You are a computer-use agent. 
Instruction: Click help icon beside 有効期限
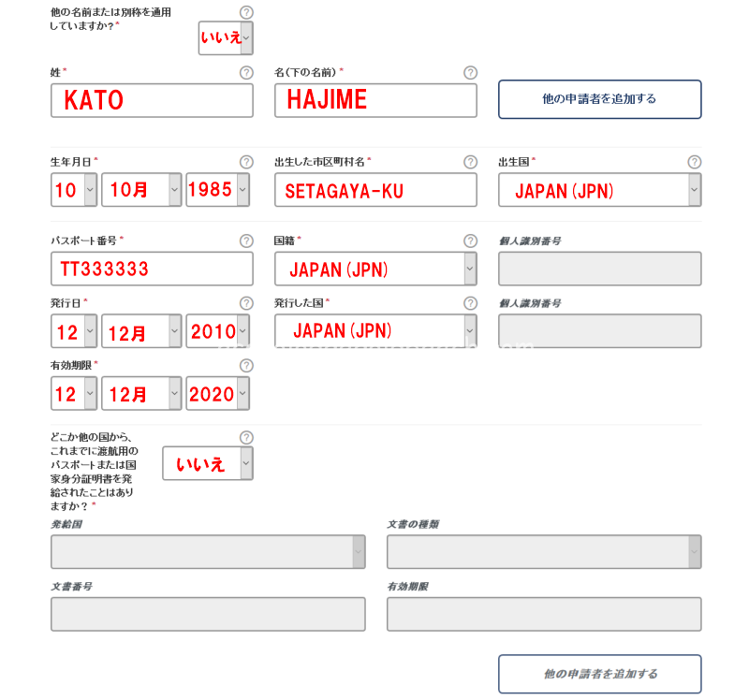point(246,366)
